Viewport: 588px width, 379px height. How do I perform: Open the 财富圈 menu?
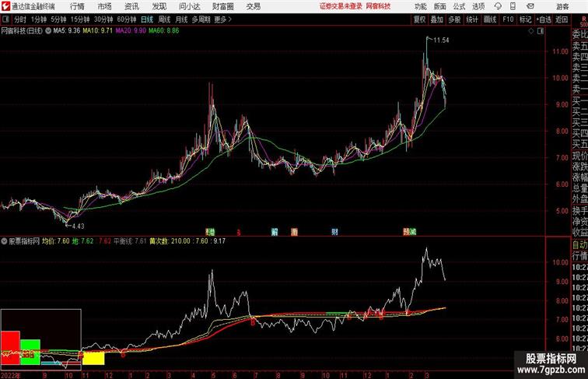(222, 6)
